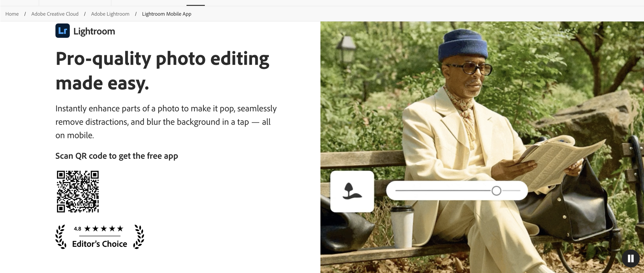Go to Home breadcrumb
Image resolution: width=644 pixels, height=273 pixels.
12,14
